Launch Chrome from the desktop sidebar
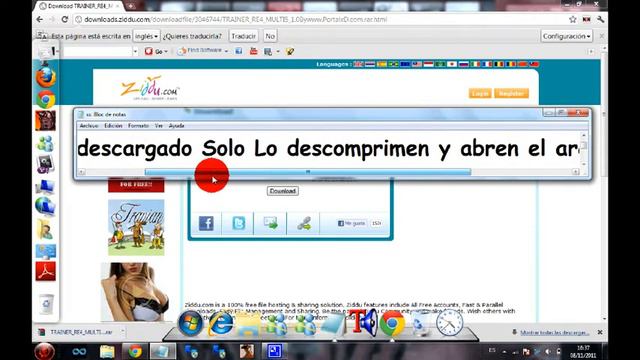This screenshot has width=640, height=360. 45,99
